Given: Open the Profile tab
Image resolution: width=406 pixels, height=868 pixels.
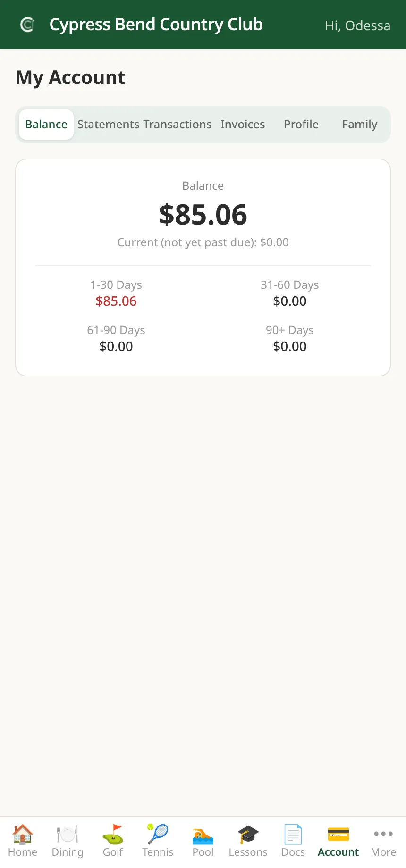Looking at the screenshot, I should click(301, 125).
